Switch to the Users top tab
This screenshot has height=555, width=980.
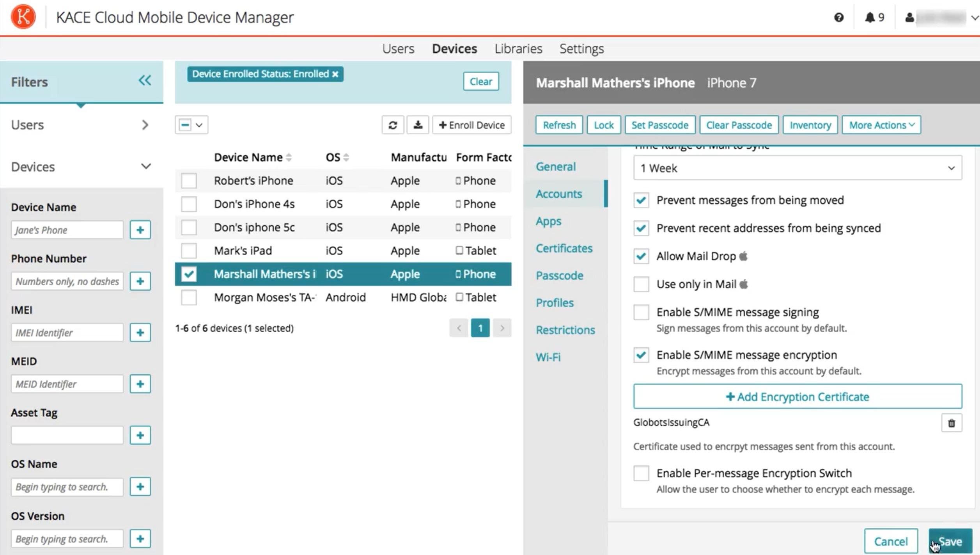point(398,49)
